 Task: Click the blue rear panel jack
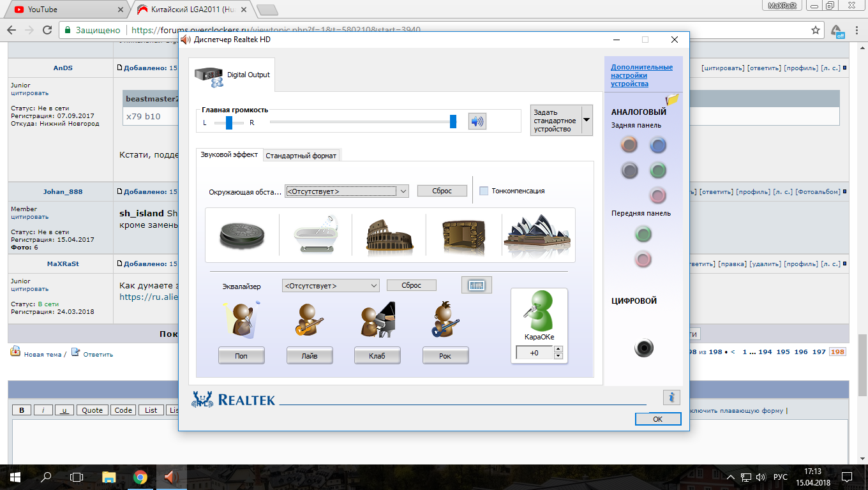(658, 145)
